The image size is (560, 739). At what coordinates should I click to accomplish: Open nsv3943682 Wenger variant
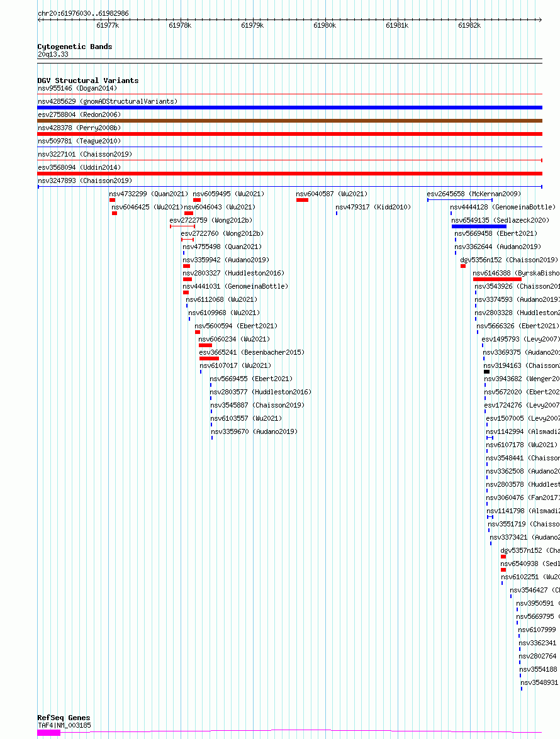tap(522, 379)
